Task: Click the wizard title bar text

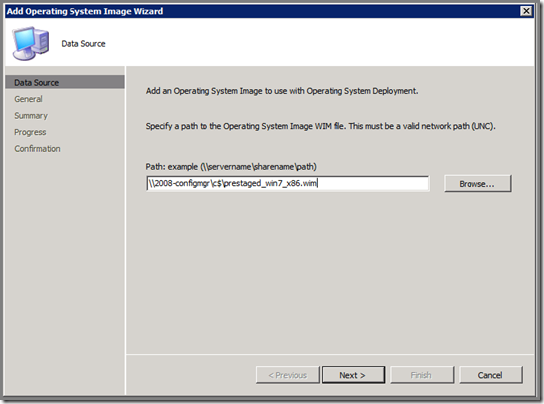Action: click(x=85, y=11)
